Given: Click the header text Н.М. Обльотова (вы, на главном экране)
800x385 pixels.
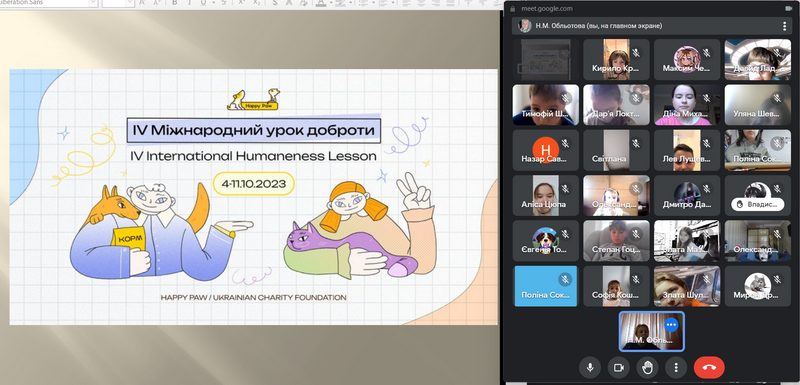Looking at the screenshot, I should [598, 25].
